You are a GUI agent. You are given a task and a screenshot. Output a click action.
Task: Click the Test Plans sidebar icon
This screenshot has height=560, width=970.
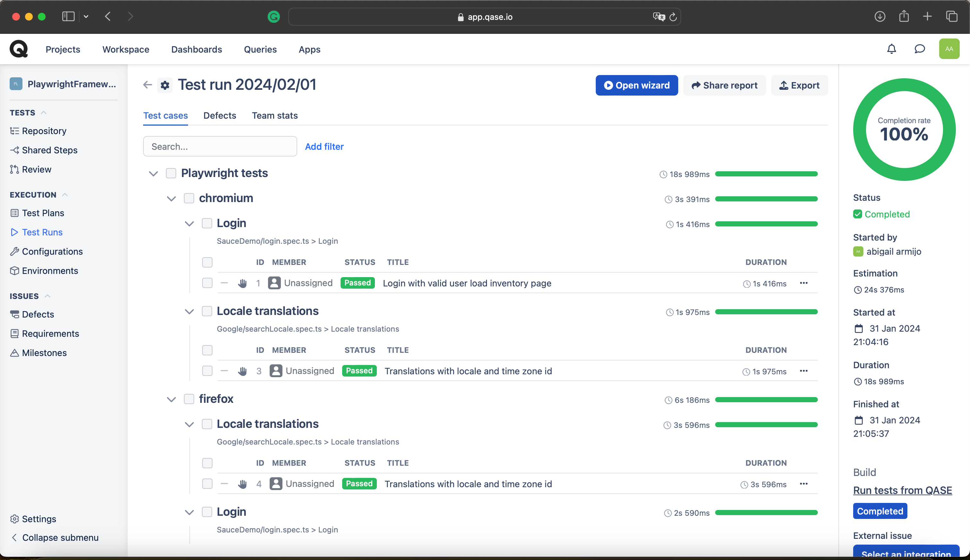coord(15,213)
